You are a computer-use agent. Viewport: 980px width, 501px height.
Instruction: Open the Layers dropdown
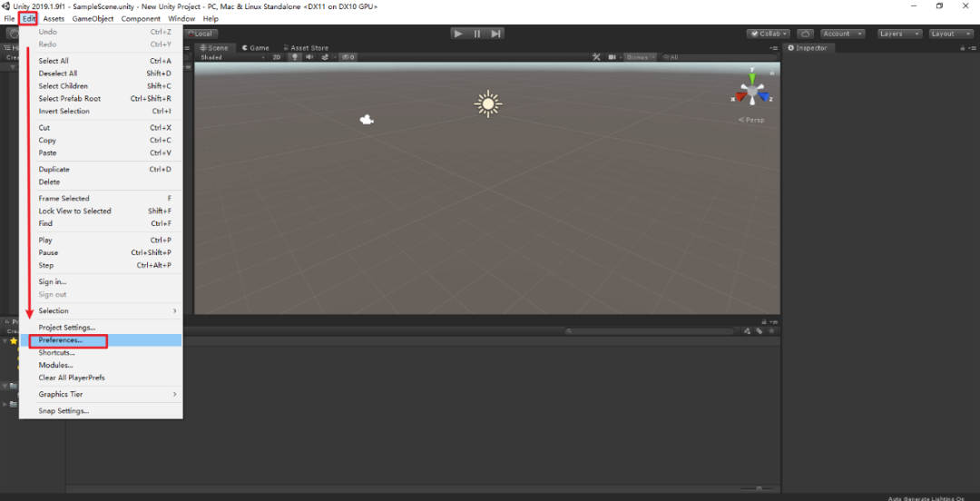pyautogui.click(x=899, y=34)
